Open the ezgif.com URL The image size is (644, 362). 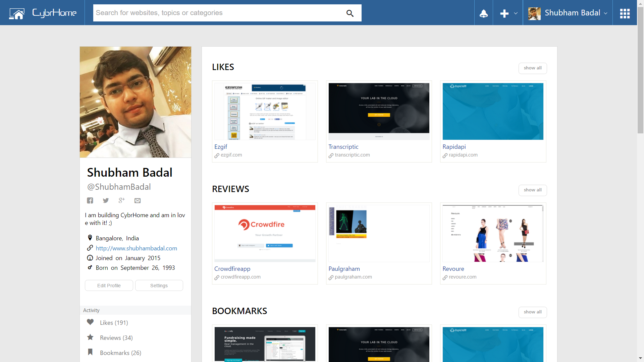tap(231, 155)
